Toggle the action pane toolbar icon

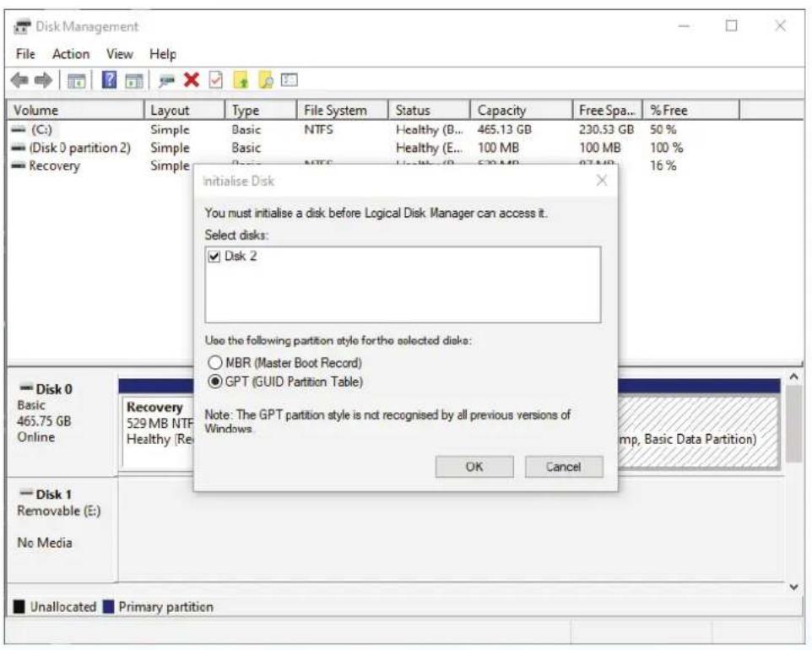pos(134,81)
